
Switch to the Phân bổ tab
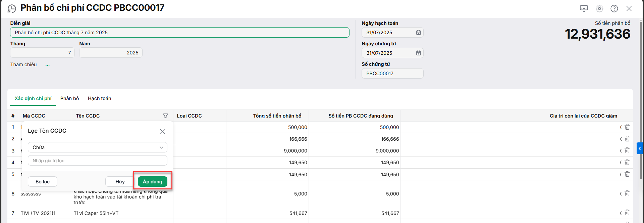[x=70, y=98]
